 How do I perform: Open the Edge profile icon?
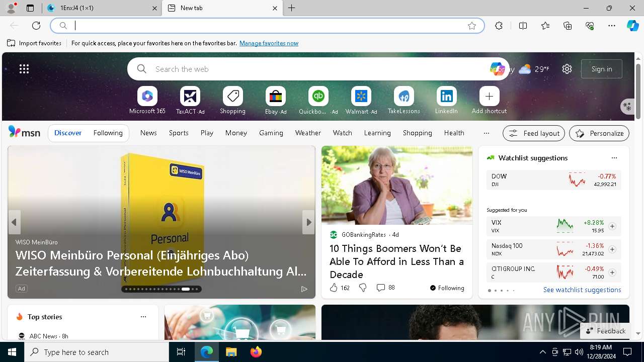point(11,8)
